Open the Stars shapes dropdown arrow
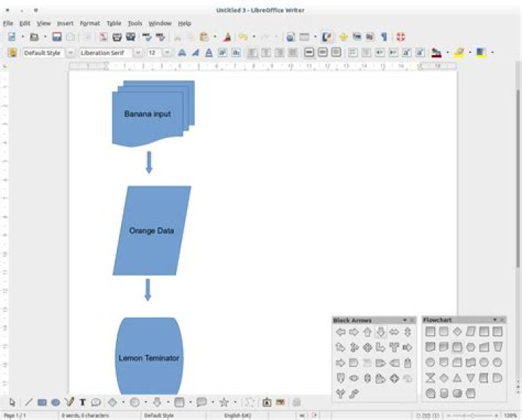Image resolution: width=522 pixels, height=420 pixels. [236, 403]
